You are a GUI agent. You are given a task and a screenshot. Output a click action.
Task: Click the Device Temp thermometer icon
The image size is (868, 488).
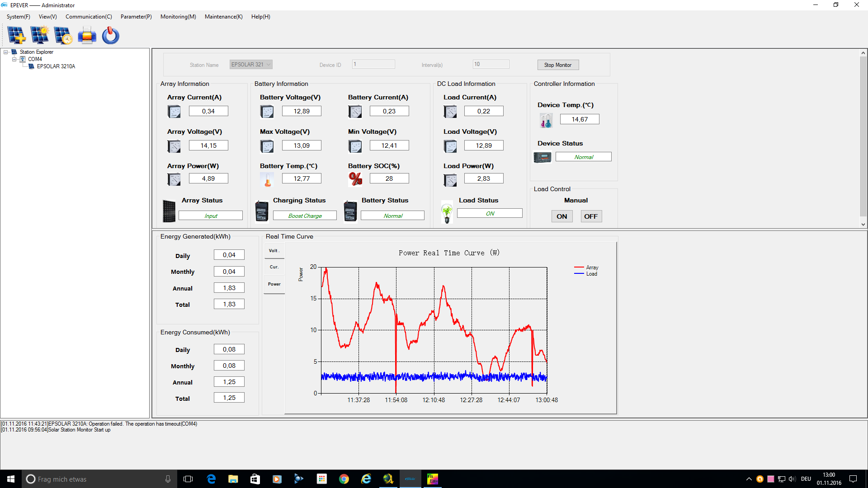click(x=546, y=120)
